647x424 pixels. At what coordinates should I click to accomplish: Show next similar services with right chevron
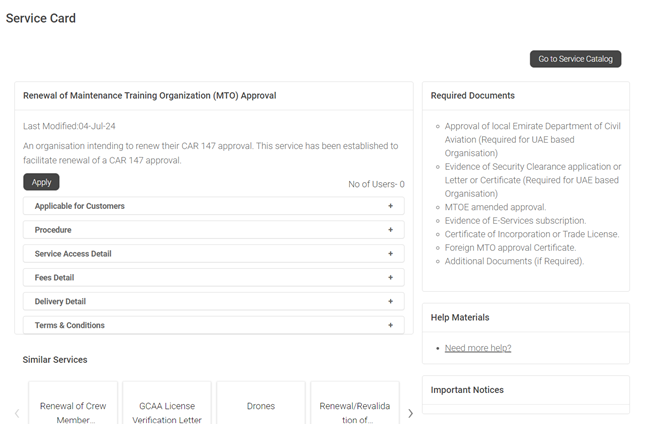(x=410, y=413)
